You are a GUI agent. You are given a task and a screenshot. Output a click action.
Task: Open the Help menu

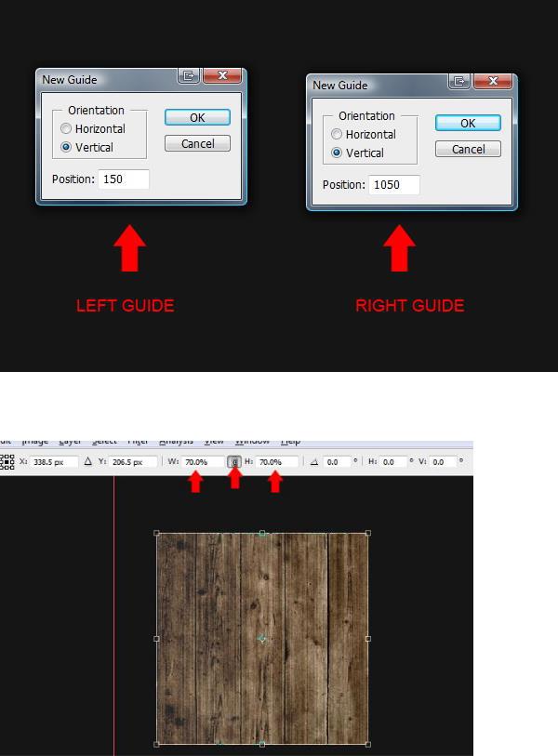tap(290, 441)
